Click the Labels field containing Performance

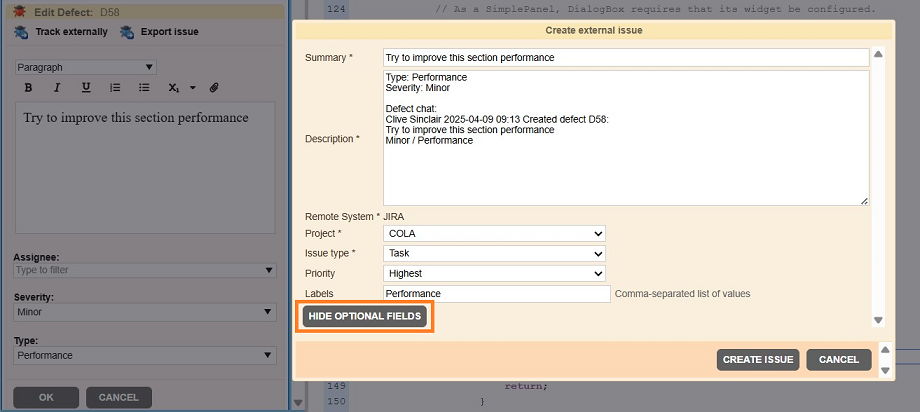[x=496, y=294]
